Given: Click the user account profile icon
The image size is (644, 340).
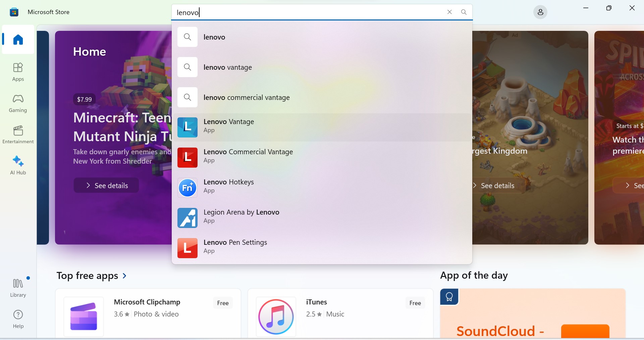Looking at the screenshot, I should click(540, 12).
